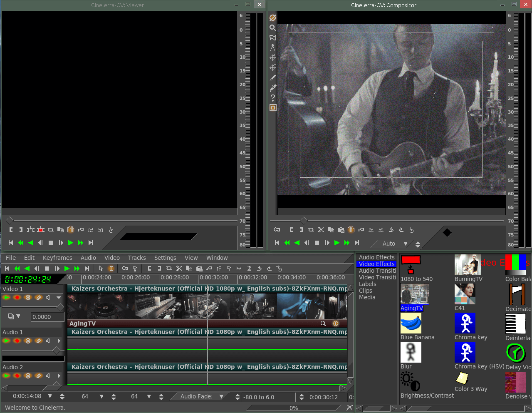This screenshot has width=532, height=413.
Task: Toggle Arm track on Audio 2
Action: point(17,376)
